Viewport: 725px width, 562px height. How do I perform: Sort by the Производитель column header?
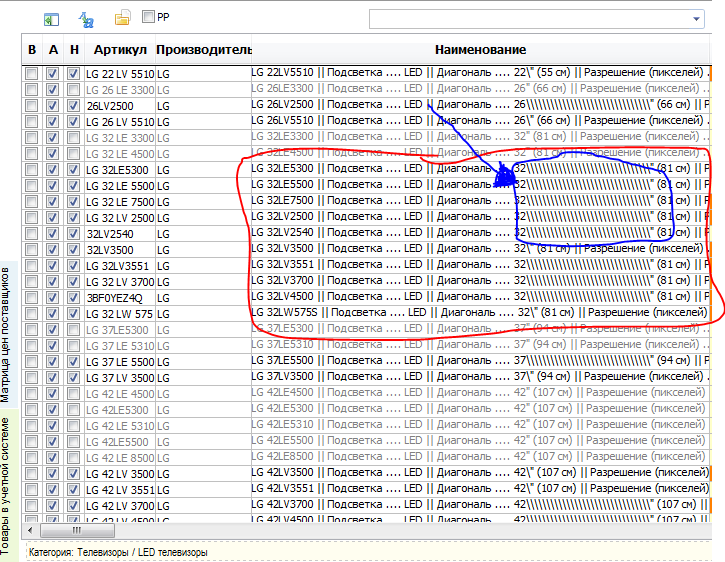point(203,49)
